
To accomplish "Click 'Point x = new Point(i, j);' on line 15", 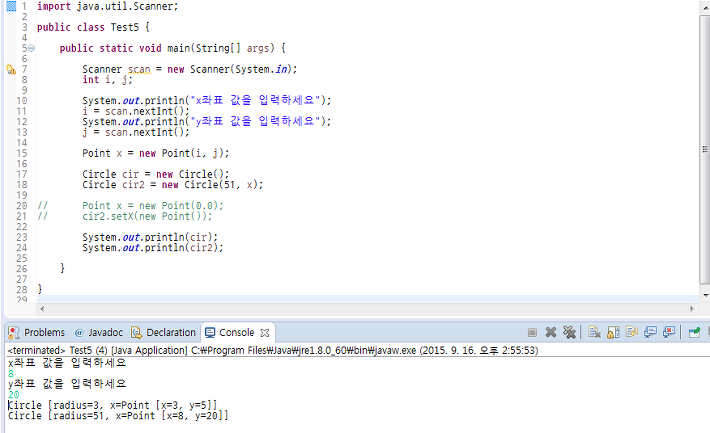I will (x=156, y=153).
